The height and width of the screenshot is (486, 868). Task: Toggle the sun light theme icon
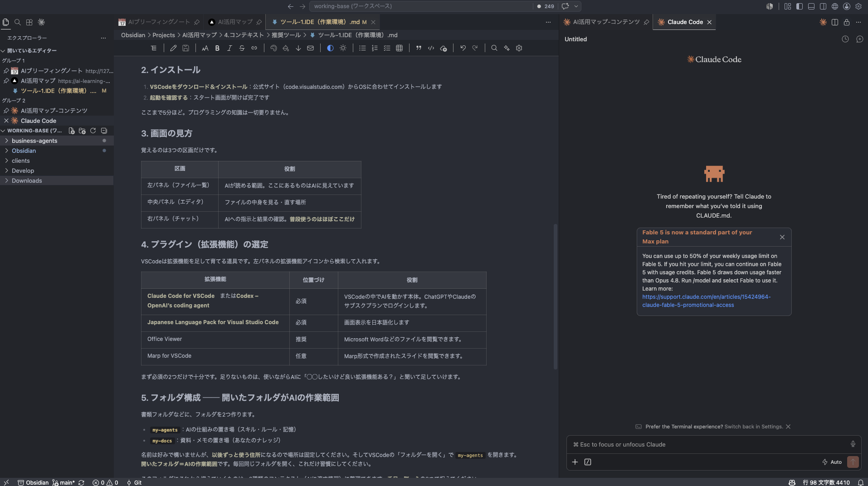pos(343,48)
